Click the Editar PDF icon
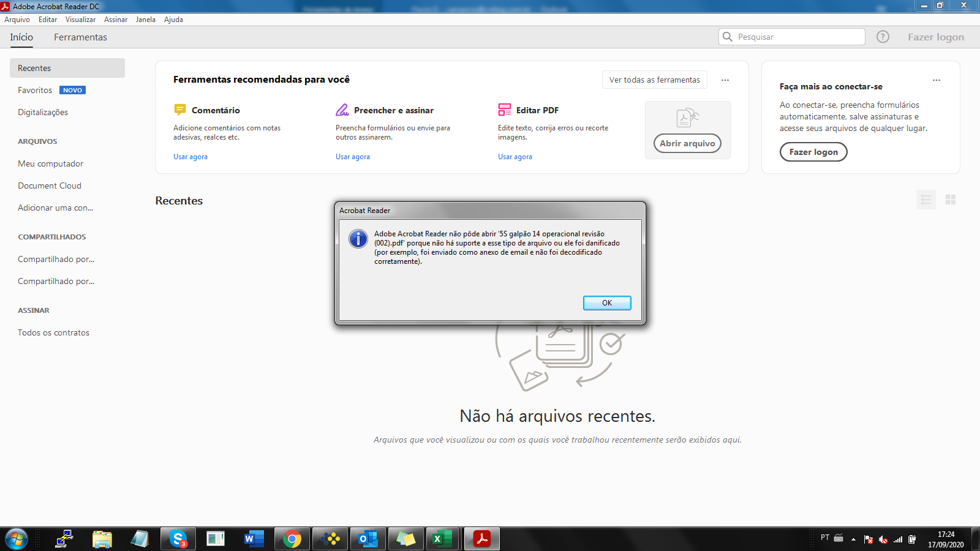The height and width of the screenshot is (551, 980). point(505,110)
